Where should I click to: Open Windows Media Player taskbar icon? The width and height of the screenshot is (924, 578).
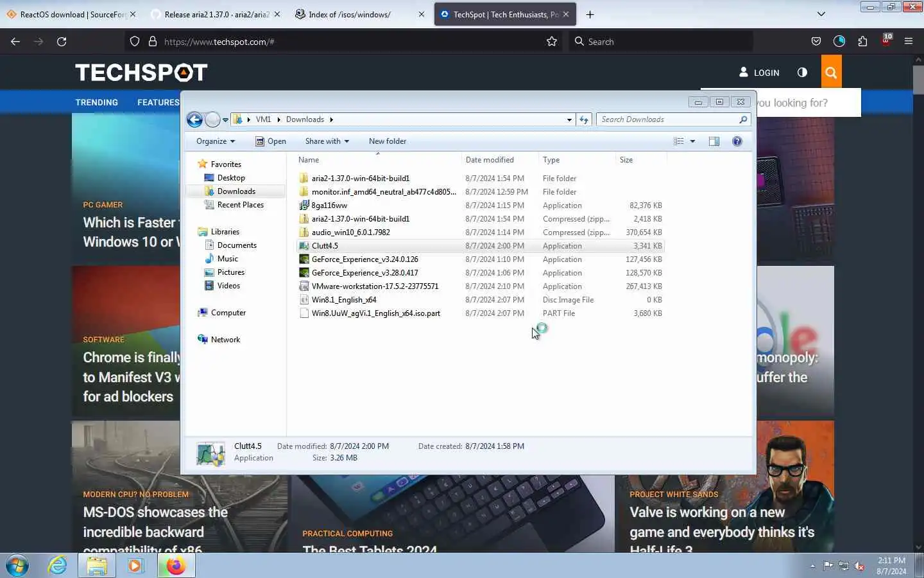coord(135,566)
